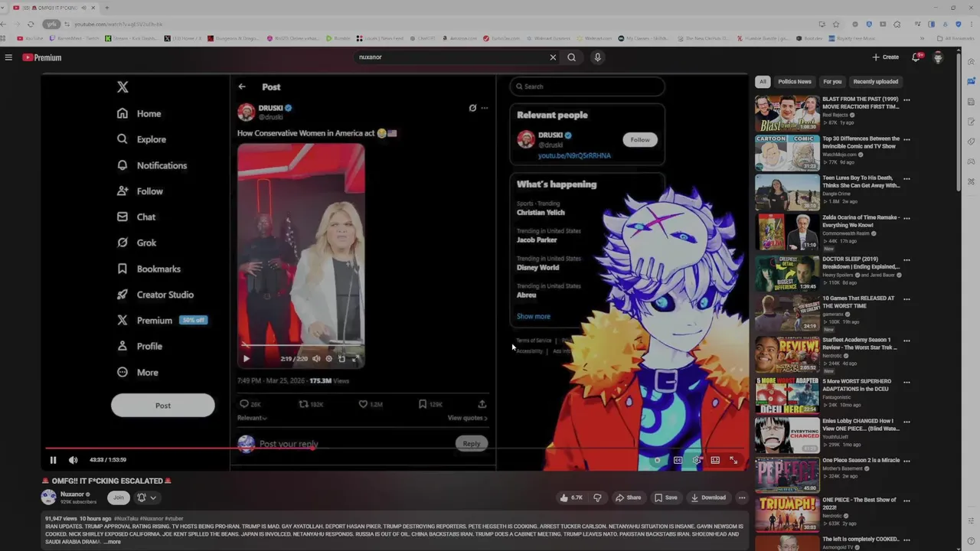The width and height of the screenshot is (980, 551).
Task: Toggle closed captions (CC)
Action: click(x=678, y=460)
